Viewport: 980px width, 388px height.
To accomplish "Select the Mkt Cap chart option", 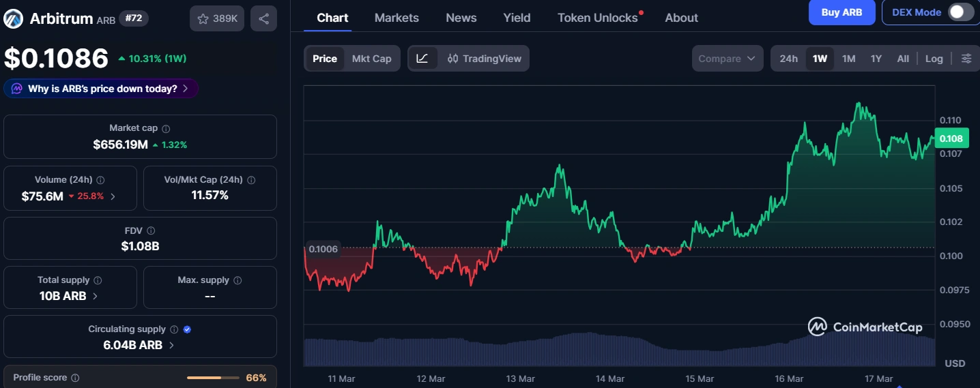I will [372, 59].
